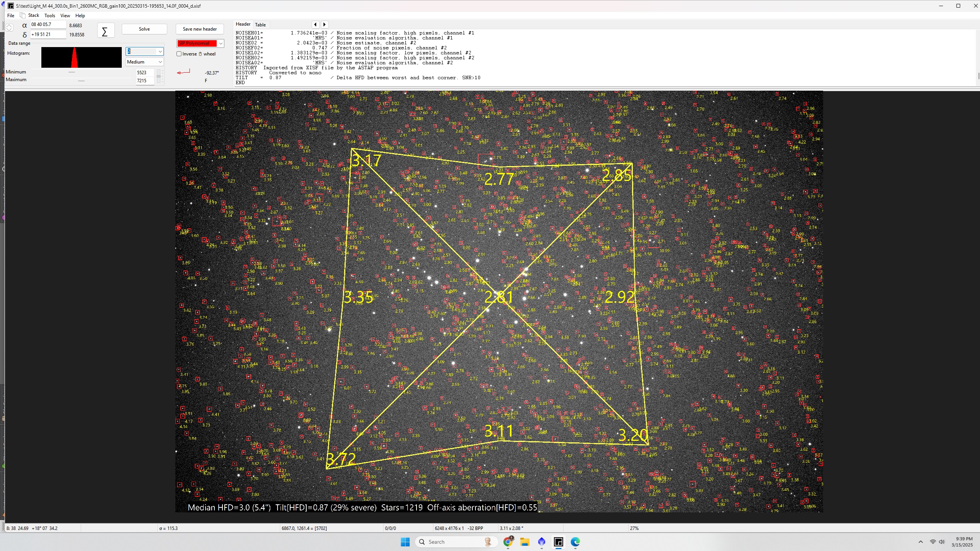Open the Tools menu

point(49,16)
